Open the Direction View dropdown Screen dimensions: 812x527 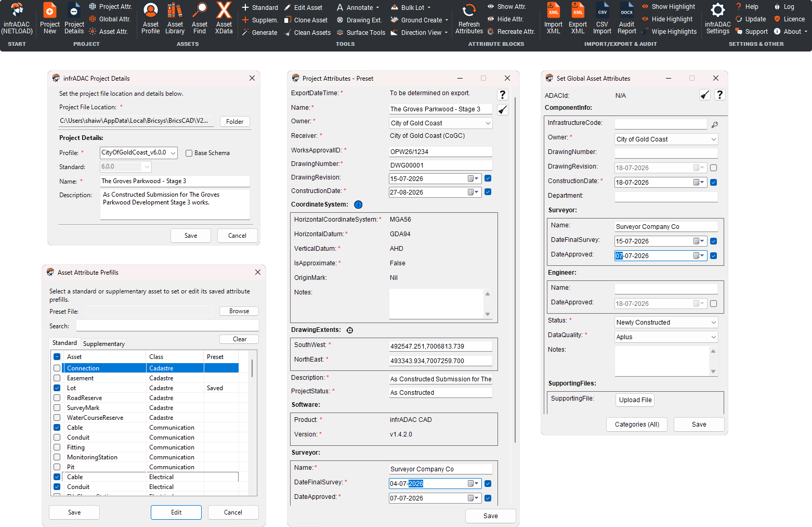click(419, 32)
